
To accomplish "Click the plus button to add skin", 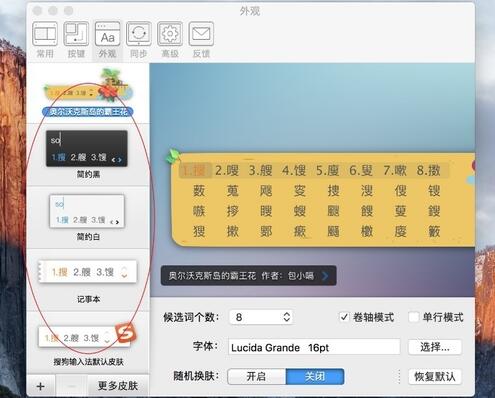I will (x=41, y=386).
